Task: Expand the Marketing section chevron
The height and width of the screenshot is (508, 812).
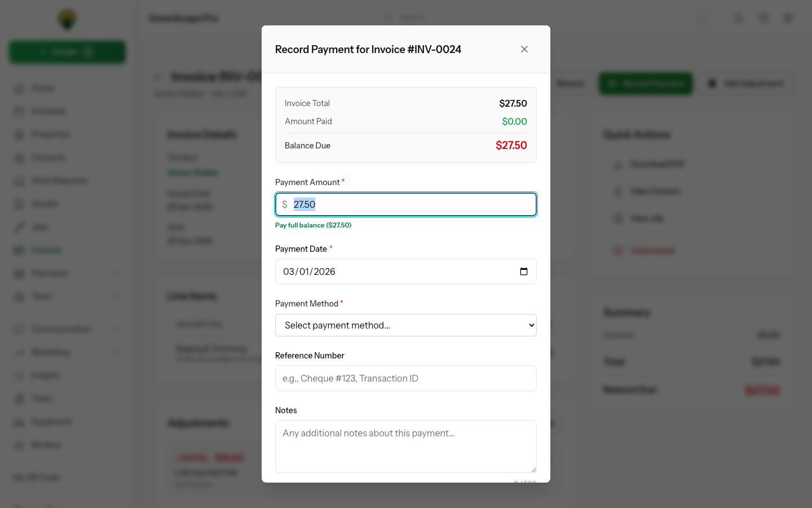Action: [x=117, y=352]
